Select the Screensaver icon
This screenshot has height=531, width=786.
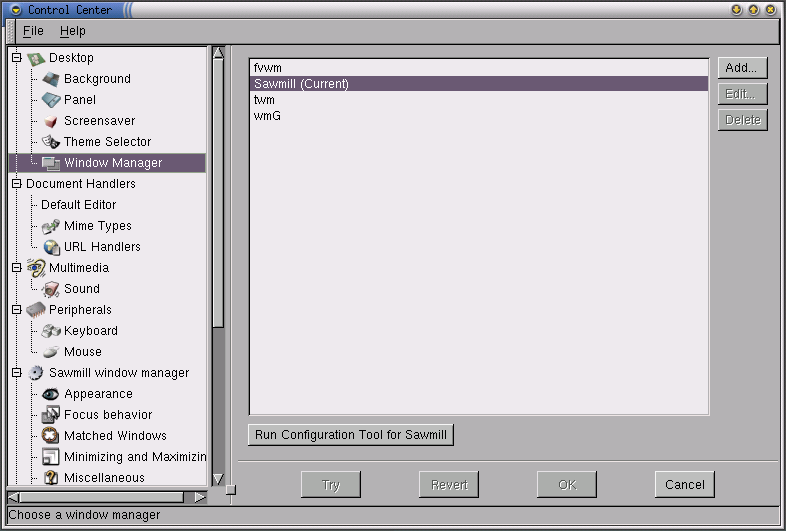click(x=51, y=121)
